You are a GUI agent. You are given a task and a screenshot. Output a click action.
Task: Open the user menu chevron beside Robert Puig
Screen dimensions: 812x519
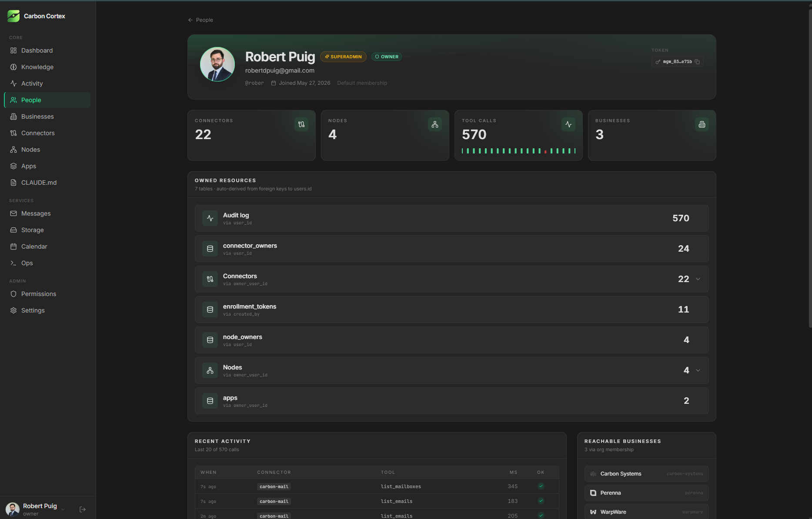(x=63, y=509)
